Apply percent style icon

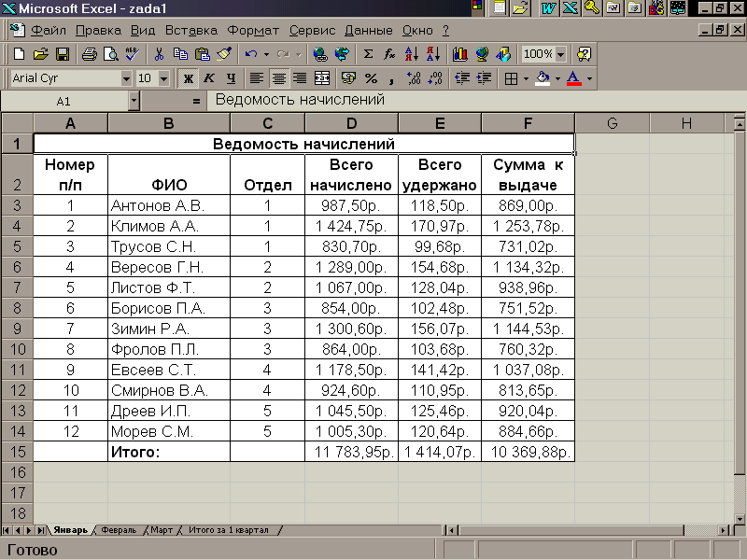click(371, 78)
